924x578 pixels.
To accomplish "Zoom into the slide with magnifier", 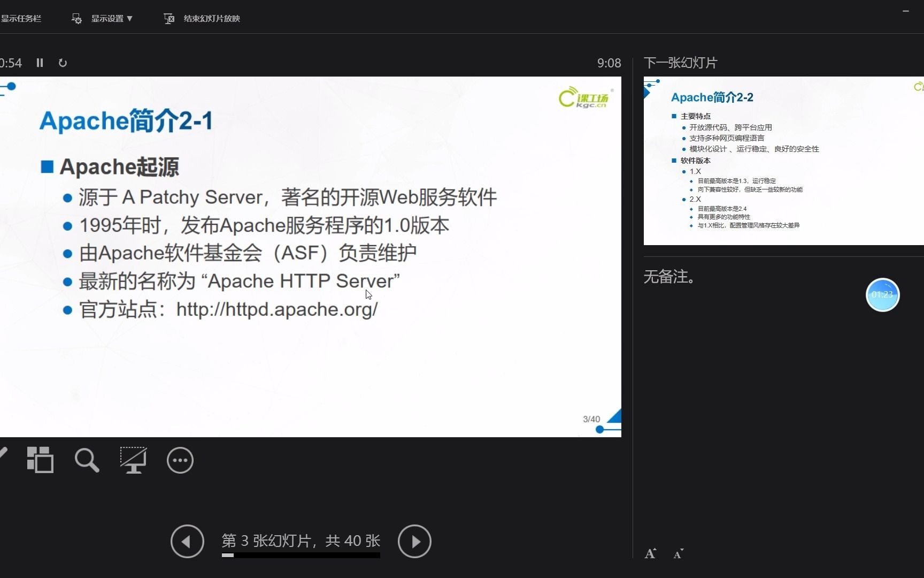I will [87, 460].
